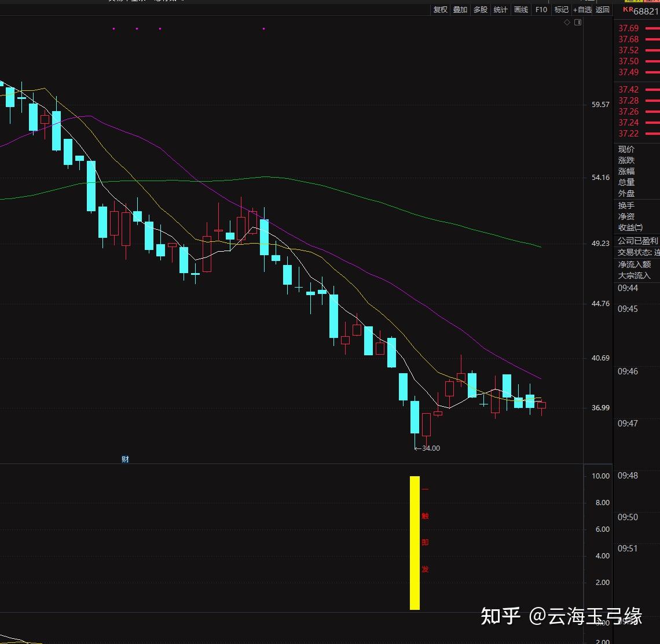Click the 净资 net assets label
660x644 pixels.
(626, 216)
